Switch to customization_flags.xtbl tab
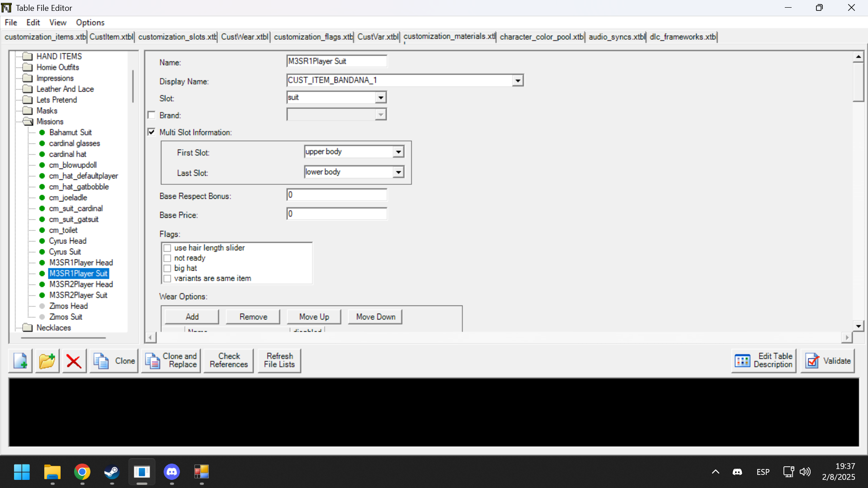Image resolution: width=868 pixels, height=488 pixels. click(x=313, y=37)
